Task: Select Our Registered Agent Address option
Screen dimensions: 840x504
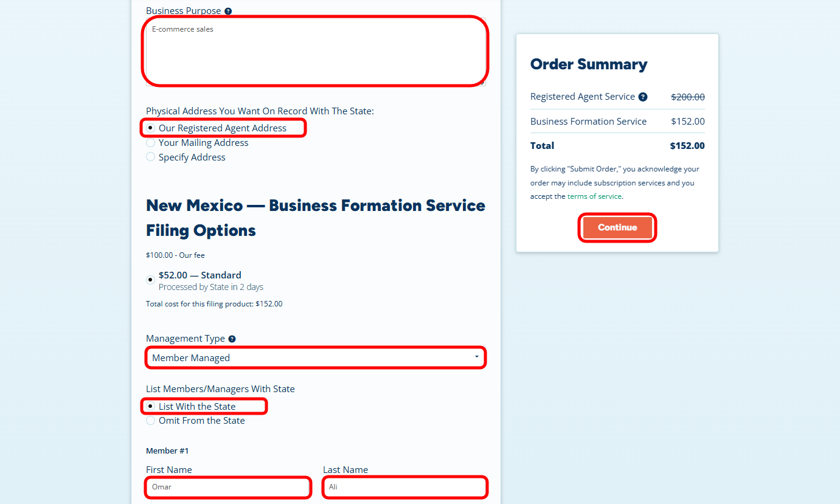Action: 151,128
